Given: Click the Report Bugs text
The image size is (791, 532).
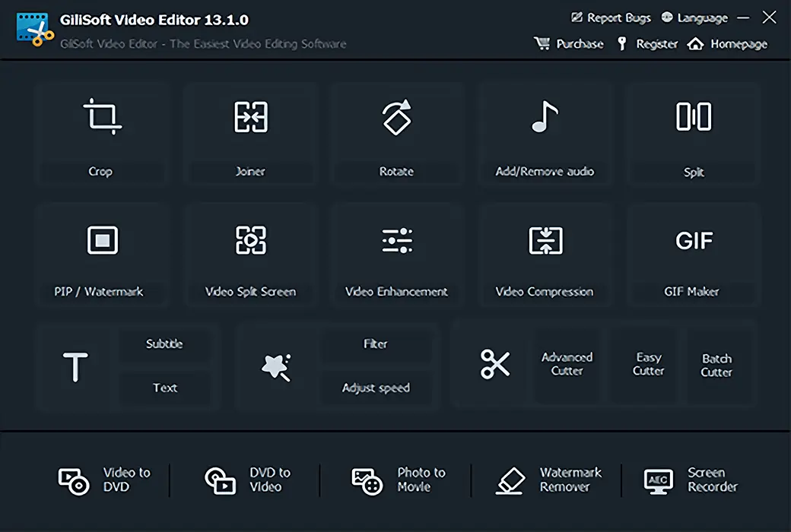Looking at the screenshot, I should [x=619, y=18].
